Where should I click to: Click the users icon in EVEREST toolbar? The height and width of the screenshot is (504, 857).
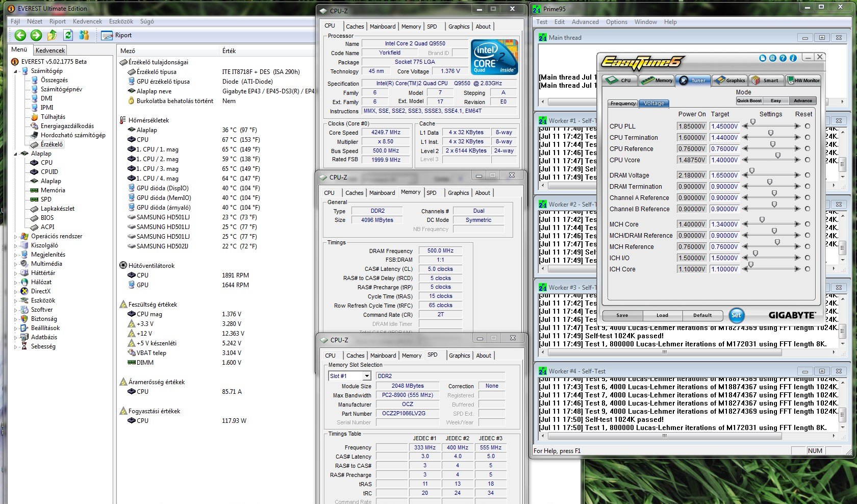[x=84, y=35]
